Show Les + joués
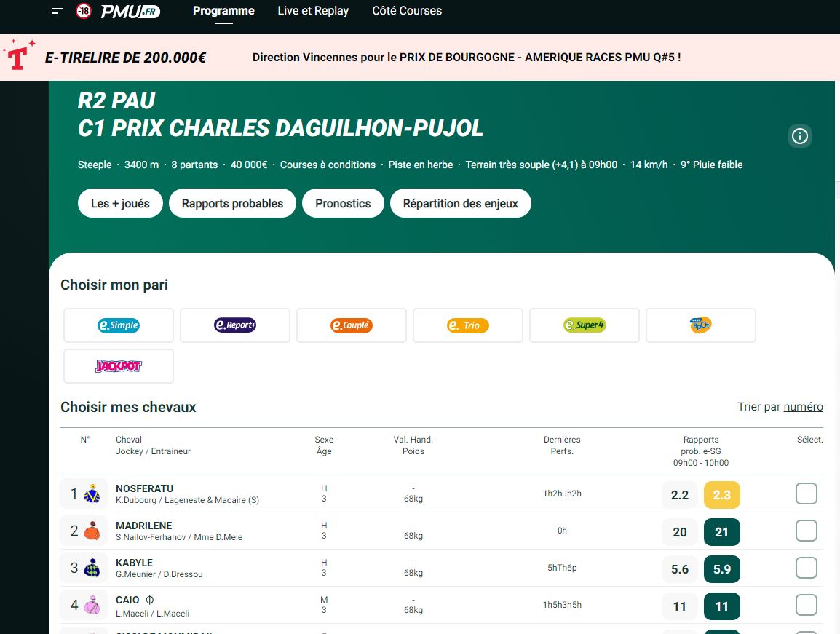Viewport: 840px width, 634px height. coord(120,203)
